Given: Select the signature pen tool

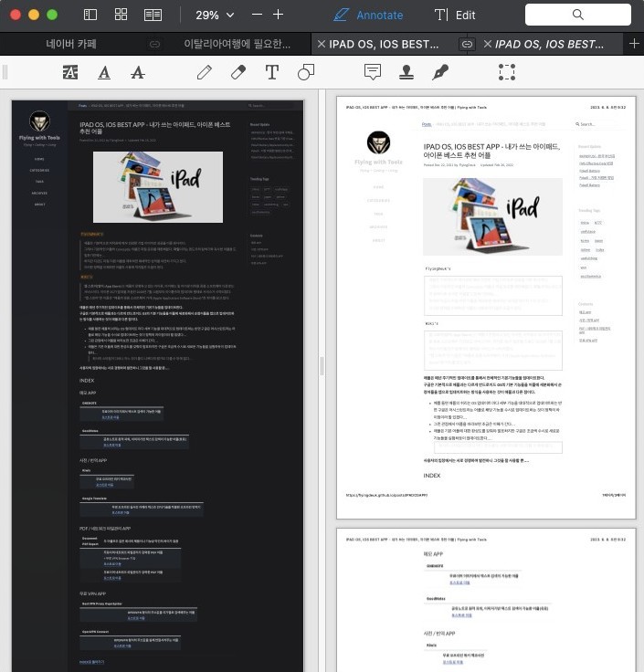Looking at the screenshot, I should coord(440,72).
